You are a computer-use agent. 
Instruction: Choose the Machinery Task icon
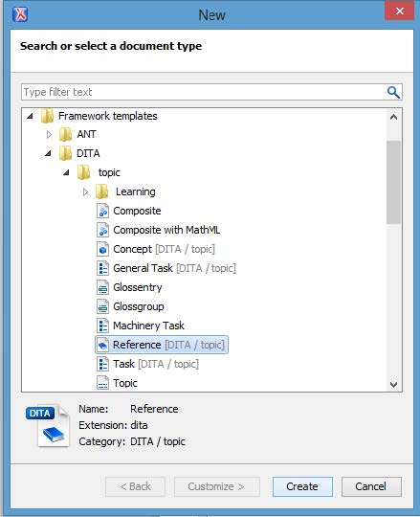point(102,326)
